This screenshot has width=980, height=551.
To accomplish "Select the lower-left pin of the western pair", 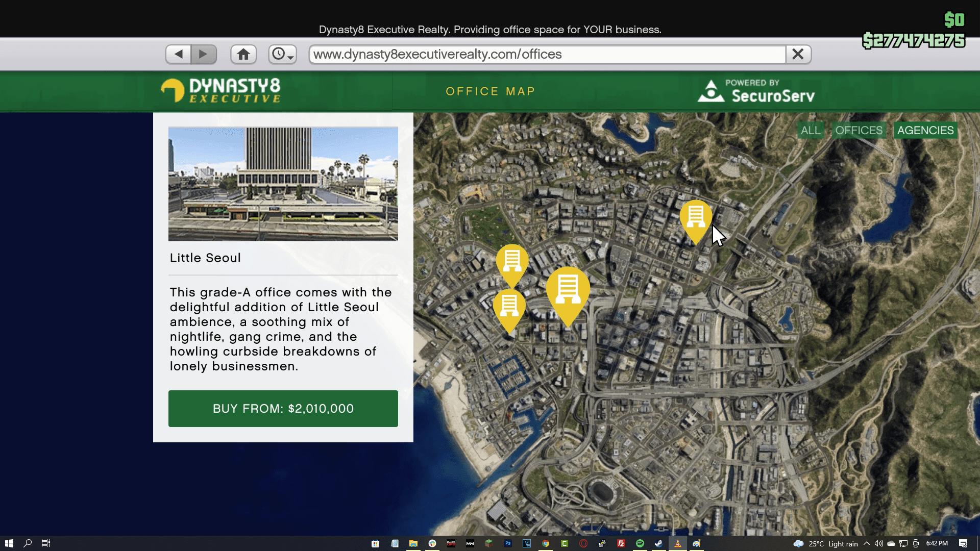I will [x=509, y=307].
